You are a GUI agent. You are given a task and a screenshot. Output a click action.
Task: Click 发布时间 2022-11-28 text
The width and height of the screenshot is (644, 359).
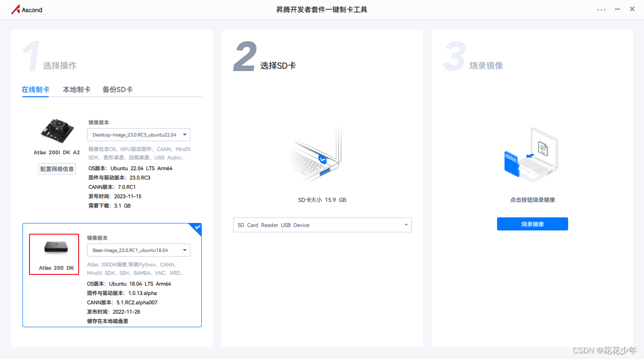click(114, 312)
